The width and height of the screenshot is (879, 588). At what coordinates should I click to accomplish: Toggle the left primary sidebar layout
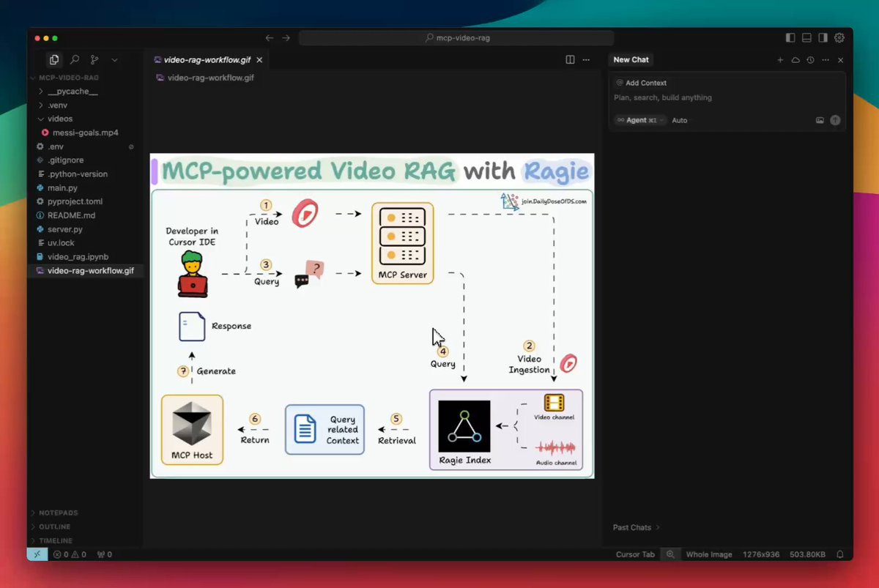(x=790, y=38)
